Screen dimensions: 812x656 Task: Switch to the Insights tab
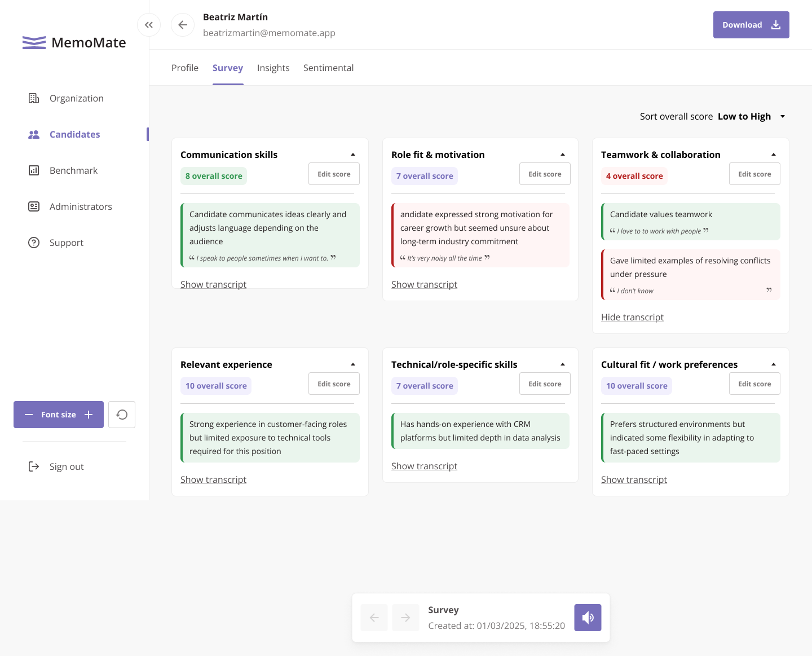[x=273, y=68]
